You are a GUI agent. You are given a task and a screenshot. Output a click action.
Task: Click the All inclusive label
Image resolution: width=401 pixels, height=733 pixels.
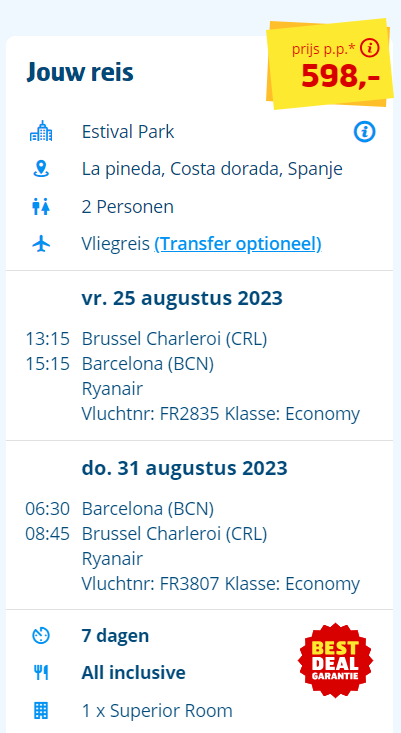[x=134, y=673]
